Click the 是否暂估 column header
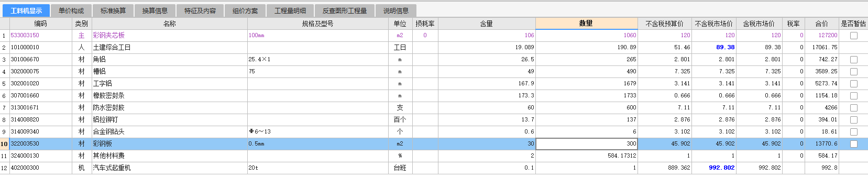 [x=853, y=24]
